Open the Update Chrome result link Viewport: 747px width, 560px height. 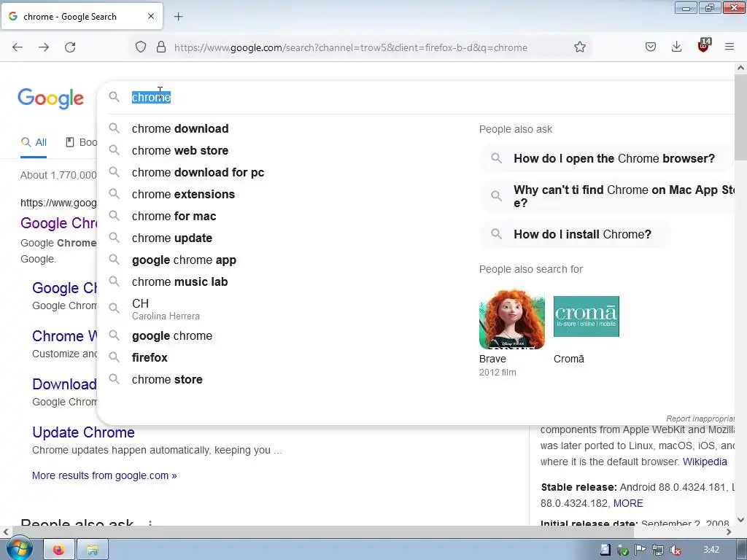[x=83, y=432]
